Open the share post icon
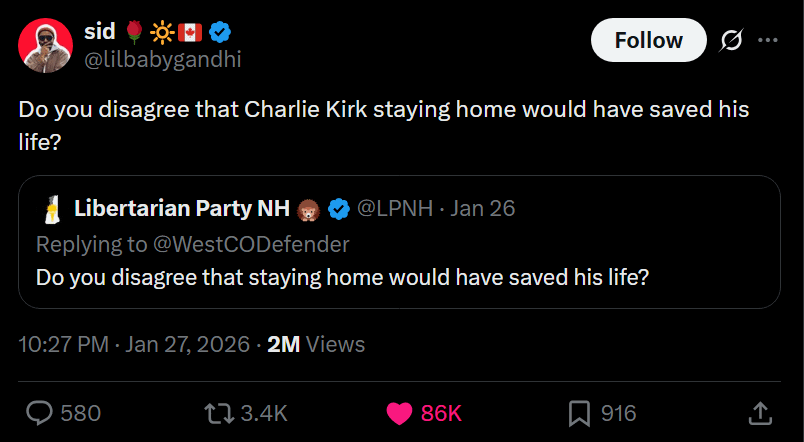Viewport: 804px width, 442px height. coord(759,412)
